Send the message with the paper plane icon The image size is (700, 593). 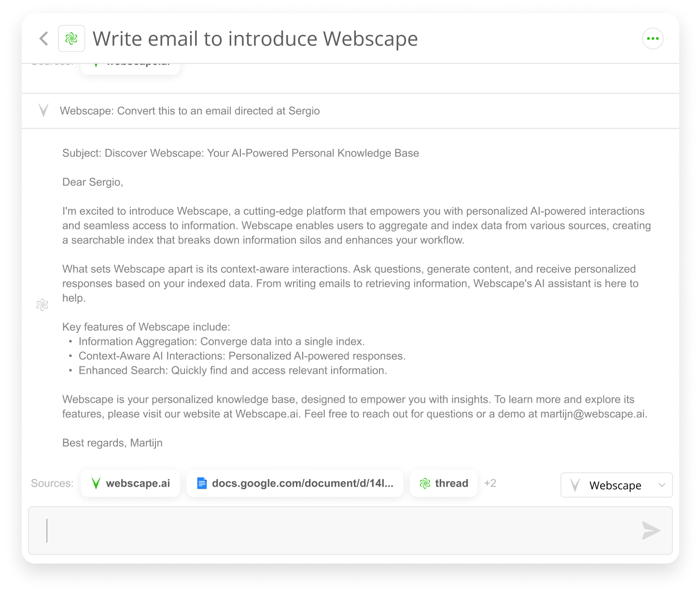tap(651, 530)
